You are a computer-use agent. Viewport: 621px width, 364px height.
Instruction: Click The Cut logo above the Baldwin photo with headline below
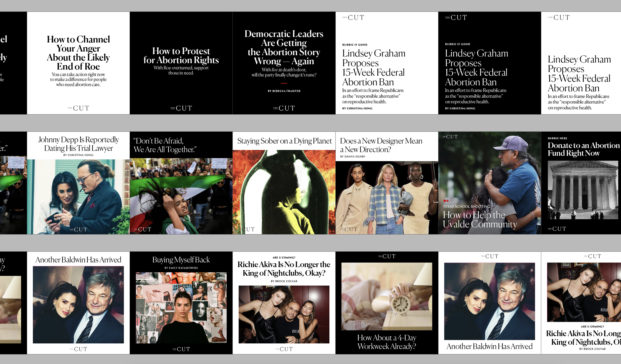point(490,256)
